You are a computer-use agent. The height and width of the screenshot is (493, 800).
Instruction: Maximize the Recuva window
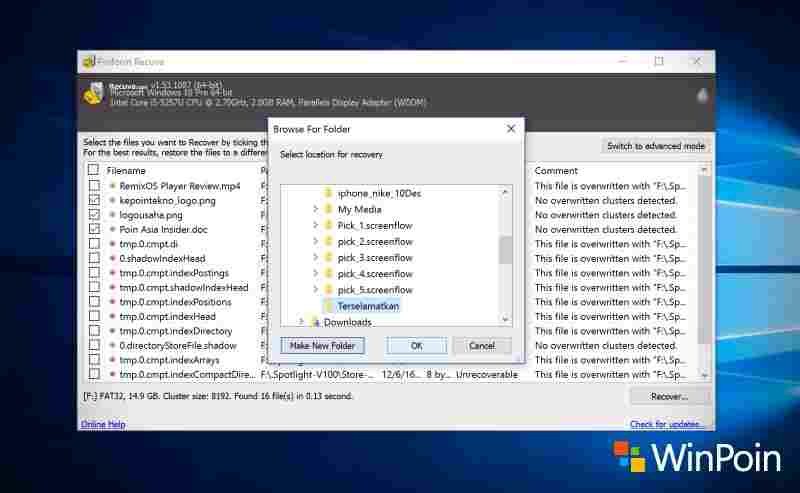pyautogui.click(x=659, y=61)
